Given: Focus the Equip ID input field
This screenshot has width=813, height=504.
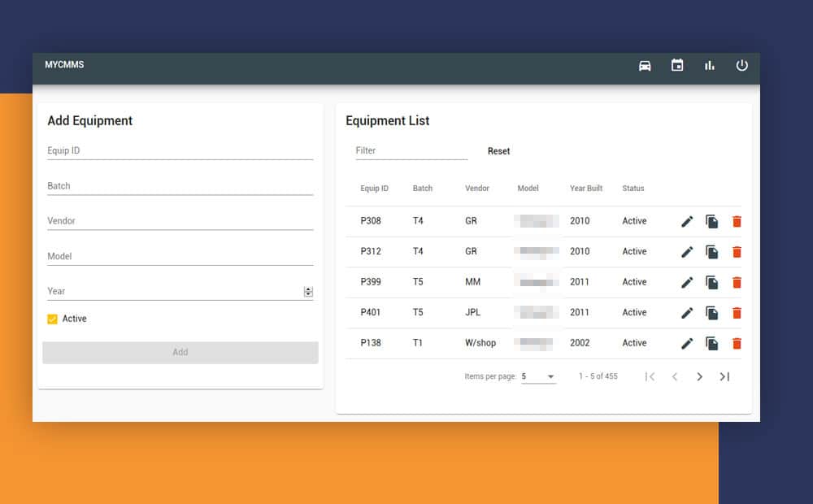Looking at the screenshot, I should pos(180,150).
